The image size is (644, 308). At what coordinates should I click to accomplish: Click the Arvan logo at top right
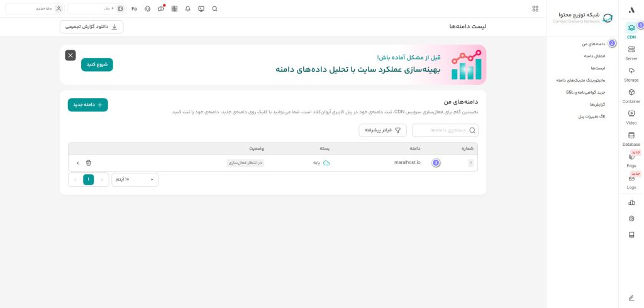click(x=631, y=10)
